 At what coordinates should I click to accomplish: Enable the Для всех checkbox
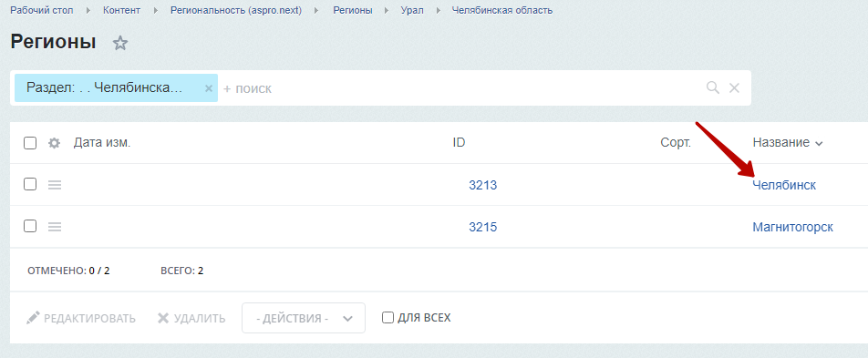388,318
